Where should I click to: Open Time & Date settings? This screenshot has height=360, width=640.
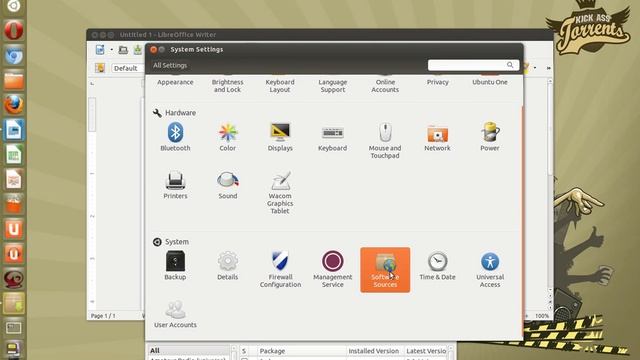(x=437, y=266)
